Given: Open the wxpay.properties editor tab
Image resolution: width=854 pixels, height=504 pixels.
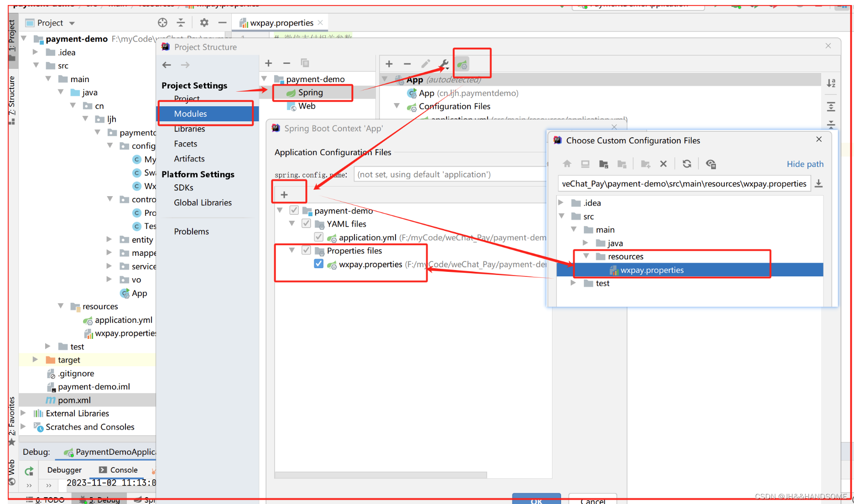Looking at the screenshot, I should 281,23.
